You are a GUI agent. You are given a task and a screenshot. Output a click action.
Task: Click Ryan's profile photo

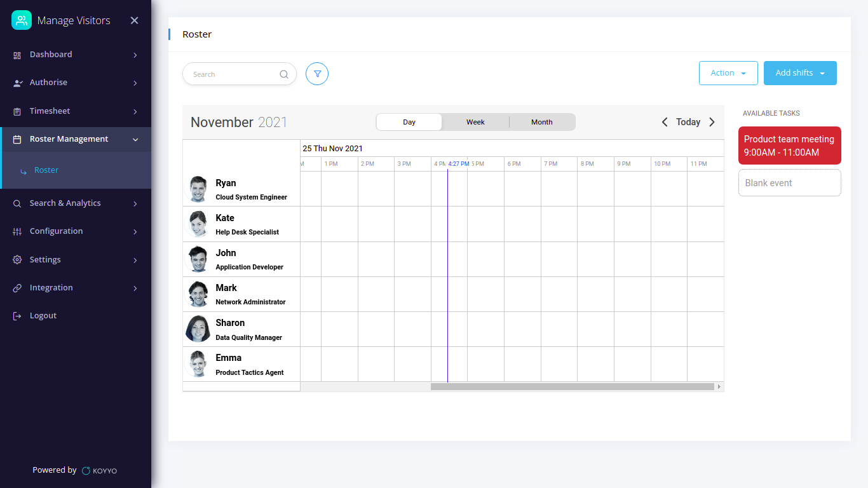(x=198, y=189)
